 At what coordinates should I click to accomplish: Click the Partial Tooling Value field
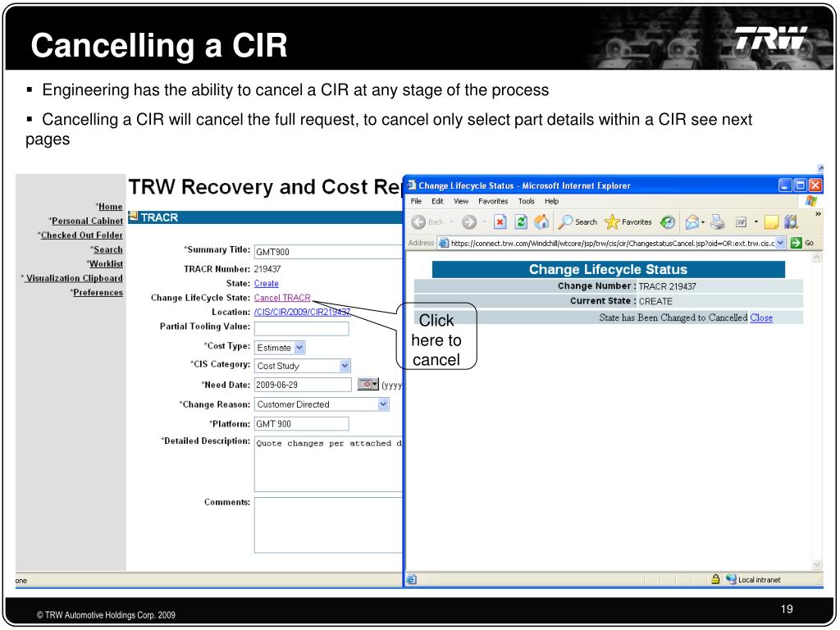[x=302, y=328]
